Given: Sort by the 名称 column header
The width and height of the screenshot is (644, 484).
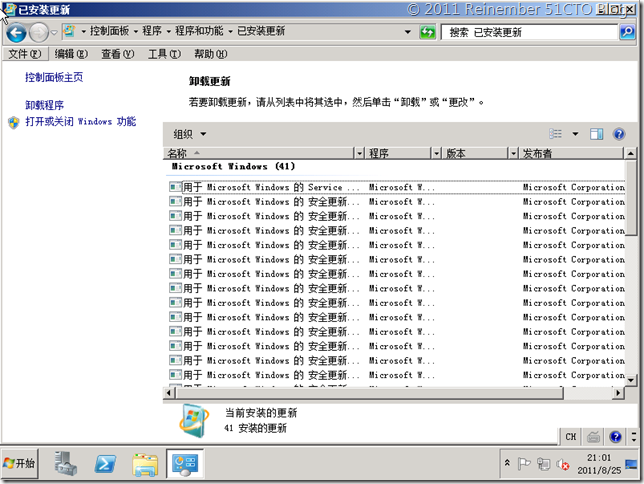Looking at the screenshot, I should tap(259, 153).
